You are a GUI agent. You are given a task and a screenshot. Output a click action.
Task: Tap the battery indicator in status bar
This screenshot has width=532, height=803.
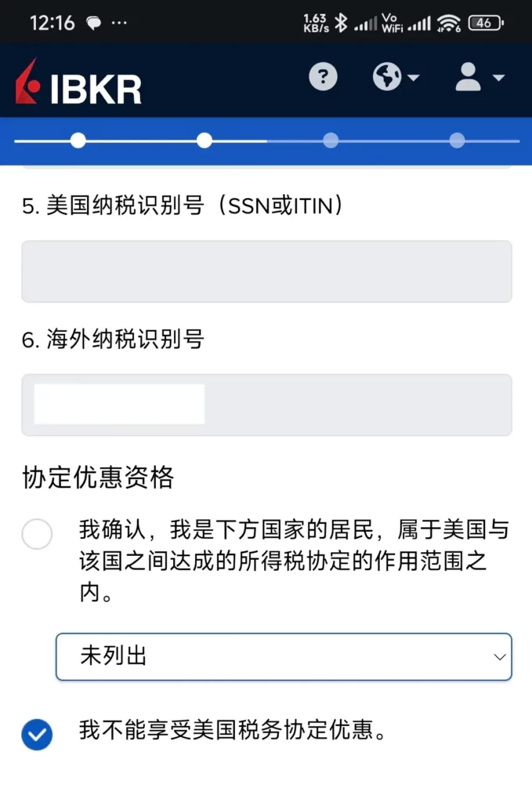coord(486,23)
